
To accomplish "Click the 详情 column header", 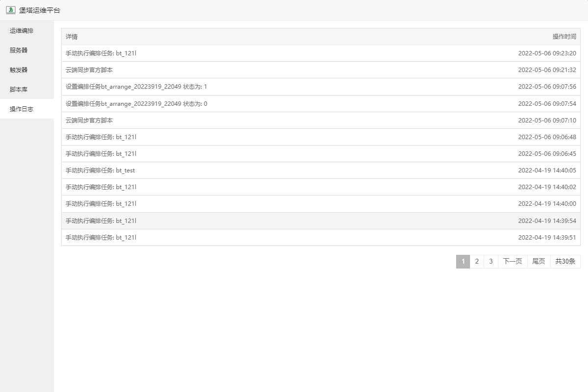I will (x=72, y=37).
